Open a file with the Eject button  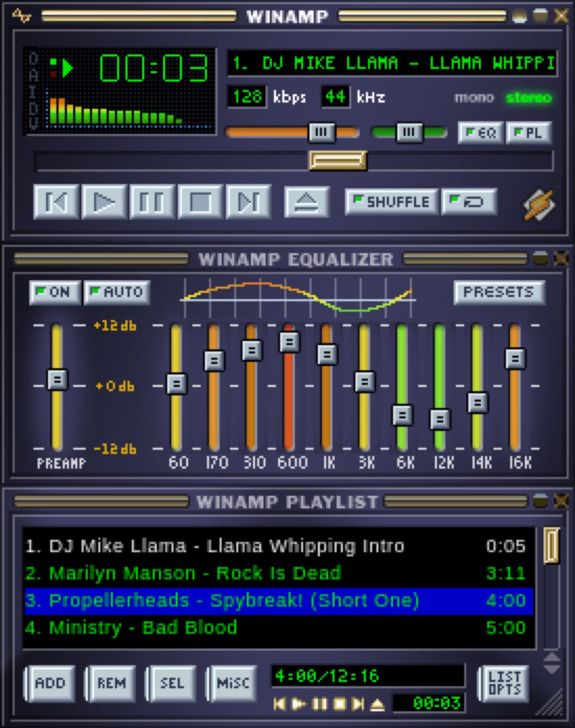click(x=307, y=202)
